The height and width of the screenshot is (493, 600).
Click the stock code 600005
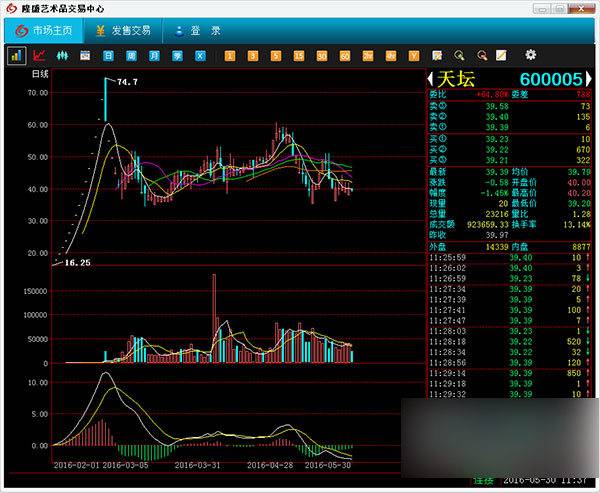point(551,79)
